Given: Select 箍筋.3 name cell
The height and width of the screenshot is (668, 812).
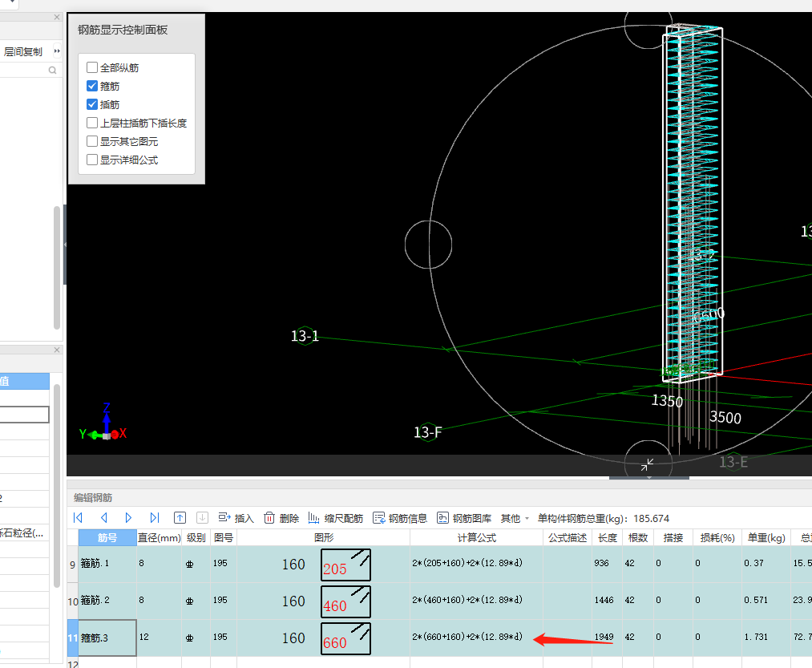Looking at the screenshot, I should coord(107,638).
